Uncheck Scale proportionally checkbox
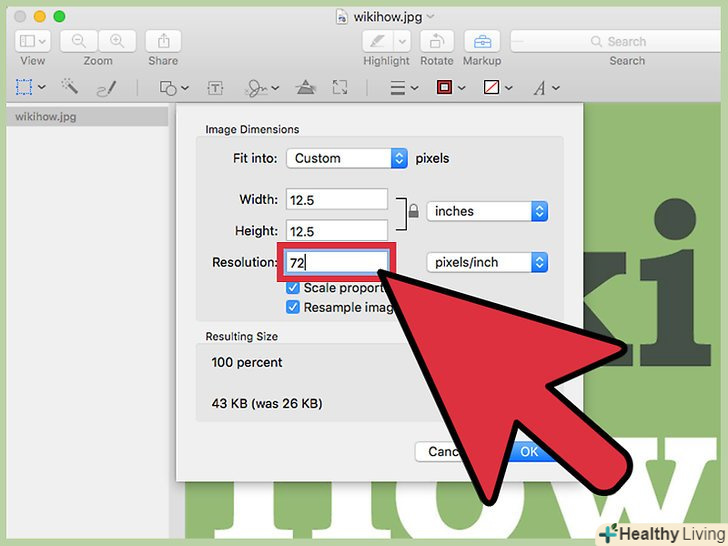The width and height of the screenshot is (728, 546). coord(292,288)
